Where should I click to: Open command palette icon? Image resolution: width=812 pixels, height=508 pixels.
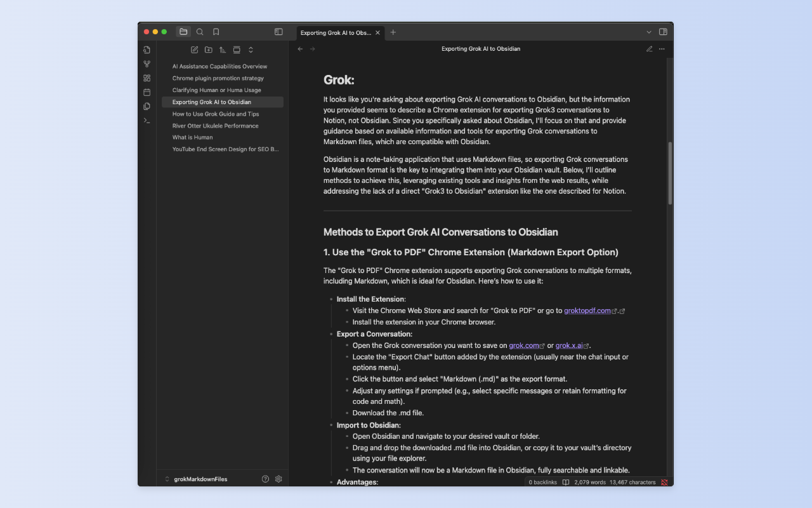click(147, 120)
